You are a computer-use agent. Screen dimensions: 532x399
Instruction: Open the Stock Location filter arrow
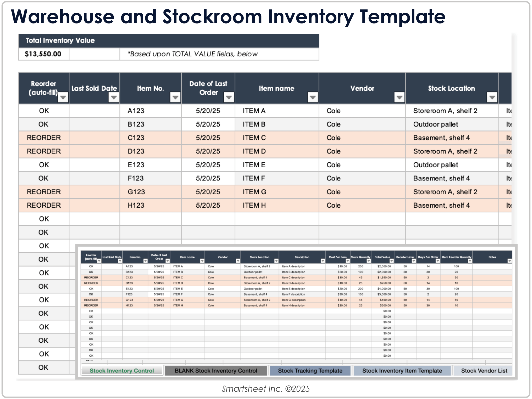tap(492, 98)
